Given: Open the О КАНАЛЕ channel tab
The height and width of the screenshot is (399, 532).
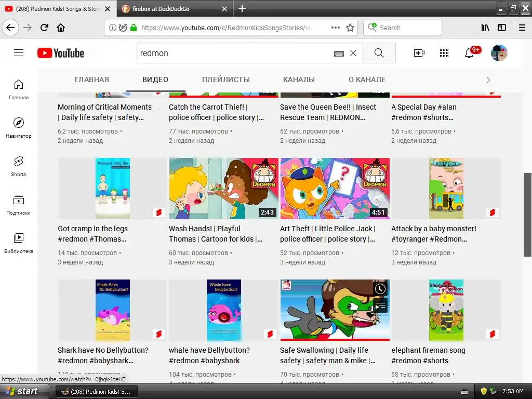Looking at the screenshot, I should [x=367, y=79].
